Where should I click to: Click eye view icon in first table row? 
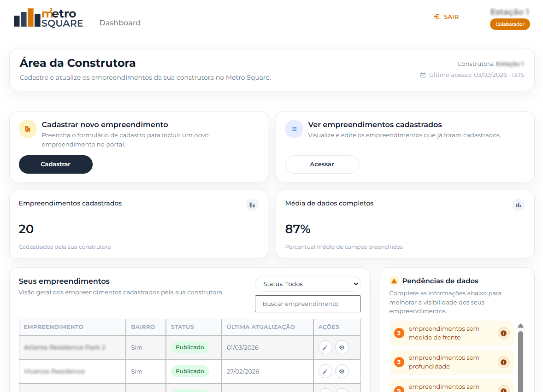(342, 347)
